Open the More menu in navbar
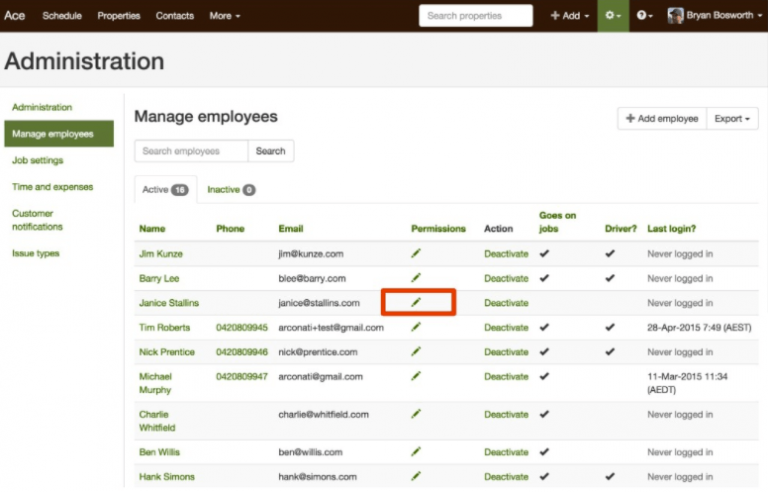Image resolution: width=768 pixels, height=492 pixels. [x=224, y=16]
